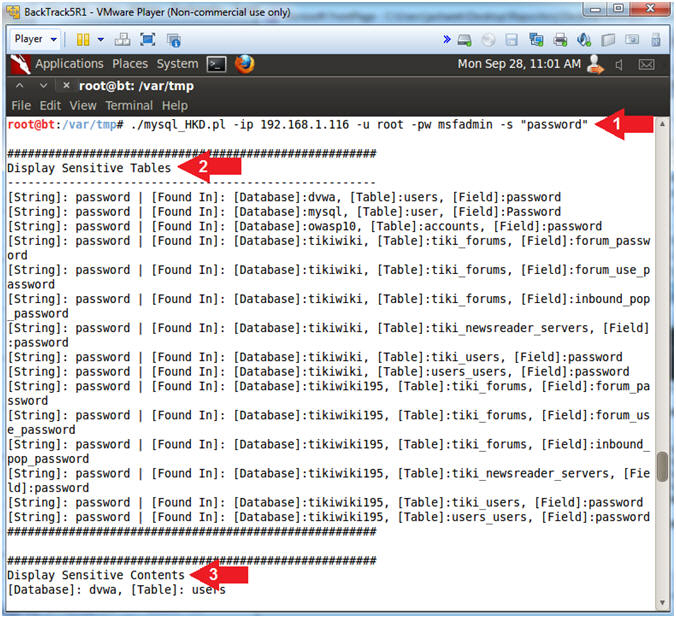Screen dimensions: 676x618
Task: Open the terminal File menu
Action: 21,106
